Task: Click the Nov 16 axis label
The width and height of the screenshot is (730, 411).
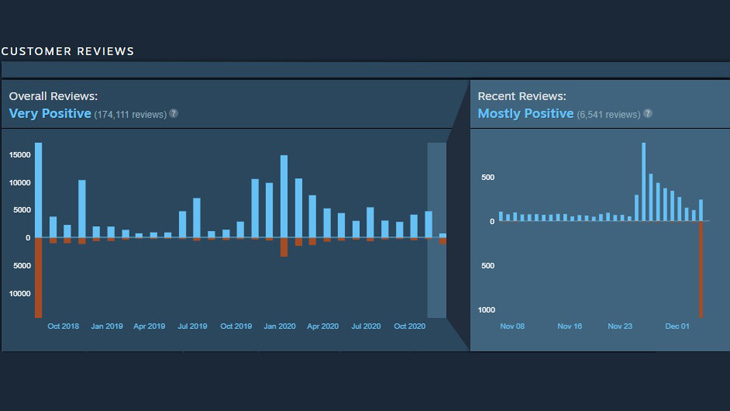Action: pyautogui.click(x=570, y=326)
